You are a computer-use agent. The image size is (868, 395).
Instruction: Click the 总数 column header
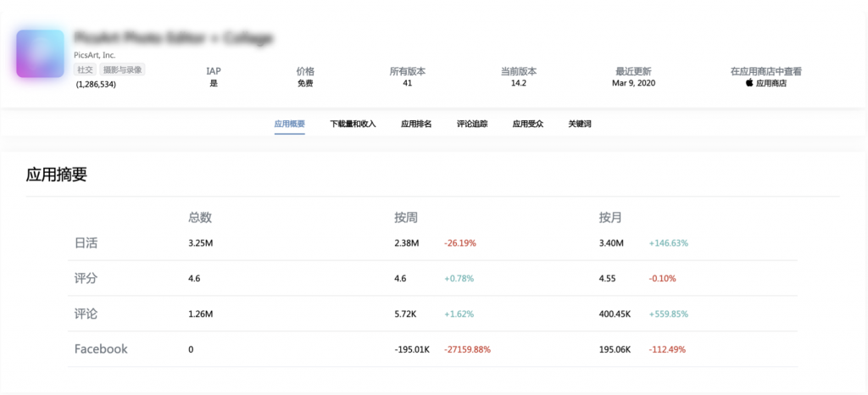coord(200,217)
